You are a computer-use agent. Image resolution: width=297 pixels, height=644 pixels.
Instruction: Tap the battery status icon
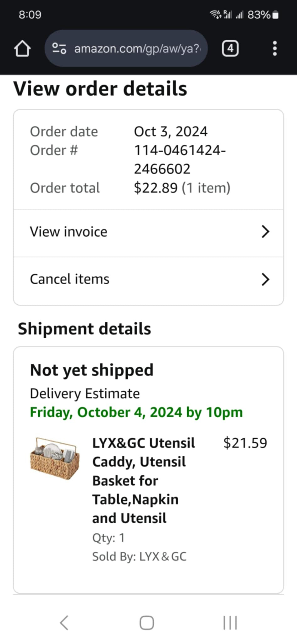[275, 15]
